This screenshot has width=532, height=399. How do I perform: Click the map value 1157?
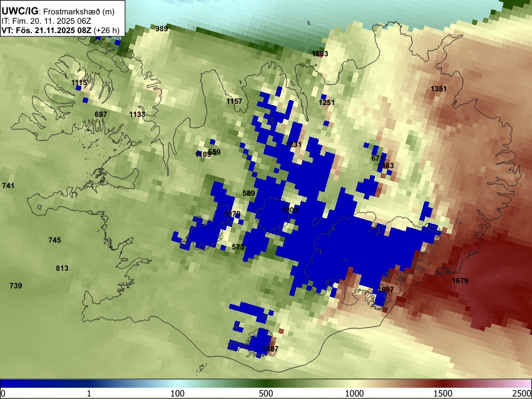235,101
